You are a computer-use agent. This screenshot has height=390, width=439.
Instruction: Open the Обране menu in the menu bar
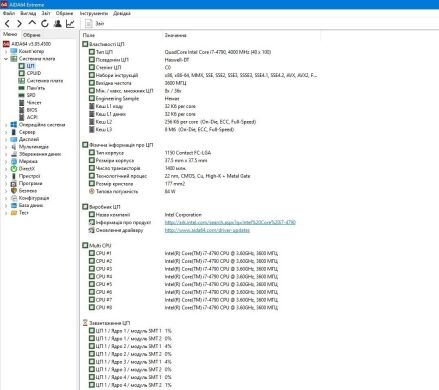[x=64, y=13]
